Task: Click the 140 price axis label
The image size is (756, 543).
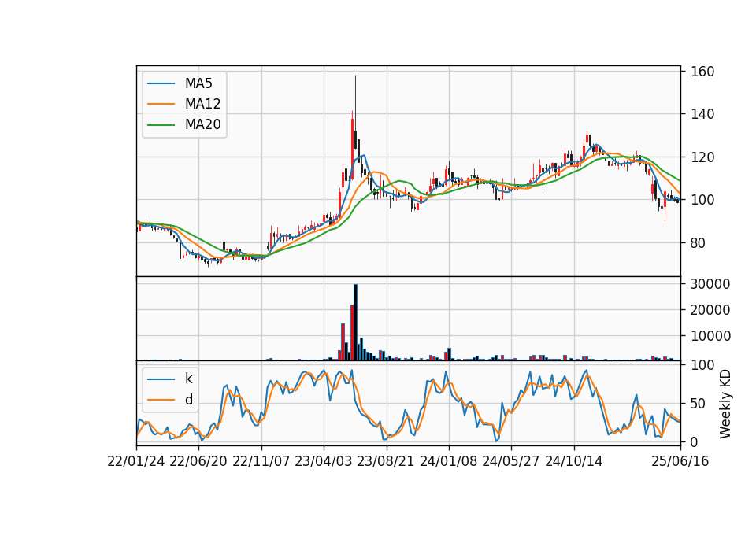Action: pos(702,114)
